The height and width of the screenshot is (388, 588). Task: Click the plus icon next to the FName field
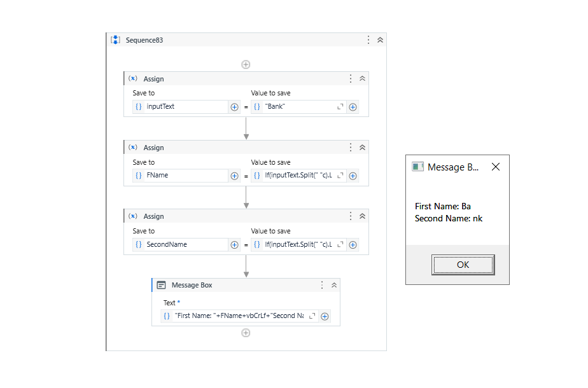pos(234,176)
